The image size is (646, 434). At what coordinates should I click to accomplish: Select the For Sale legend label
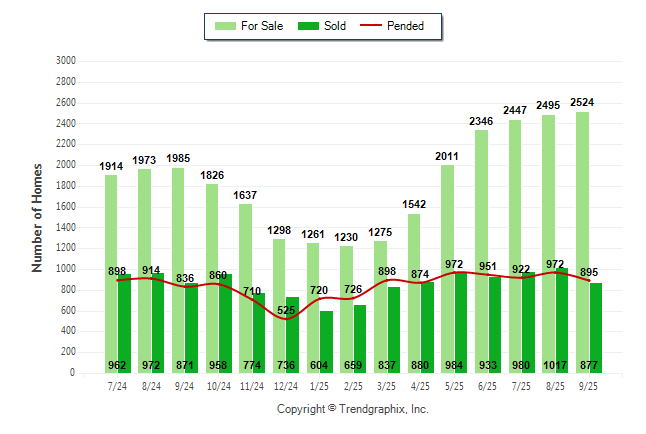point(260,26)
